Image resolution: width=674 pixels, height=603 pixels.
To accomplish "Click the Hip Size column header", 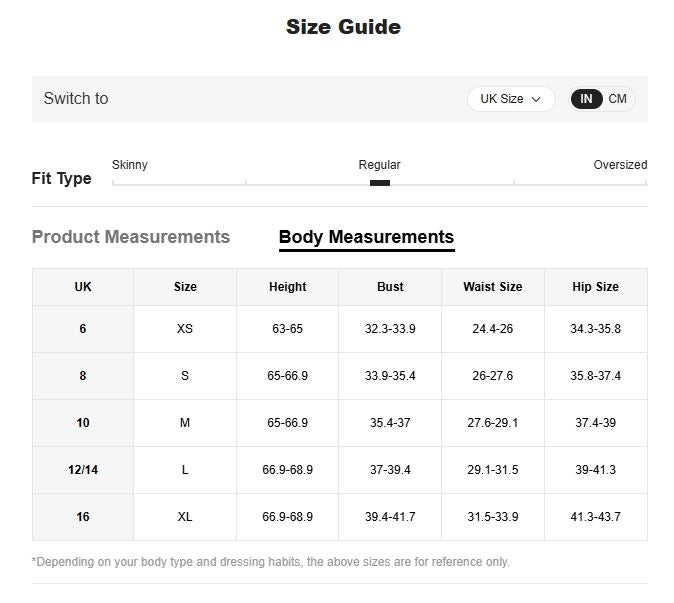I will coord(595,287).
